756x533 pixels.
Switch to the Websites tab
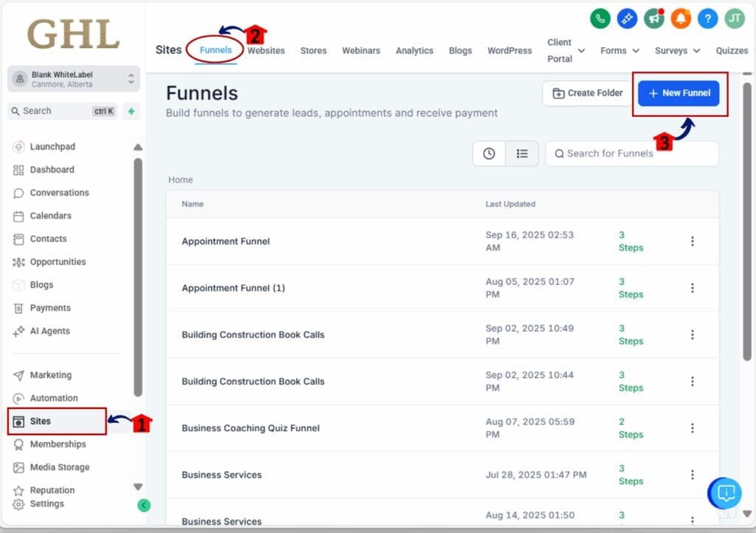pyautogui.click(x=266, y=51)
